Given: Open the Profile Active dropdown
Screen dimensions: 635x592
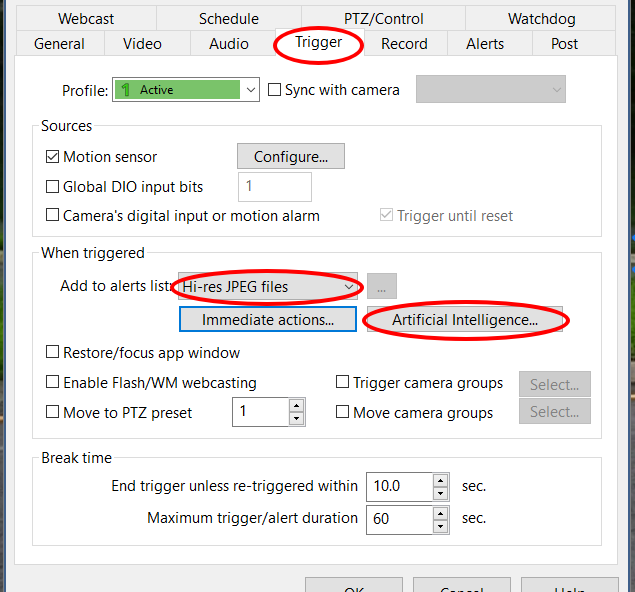Looking at the screenshot, I should pos(186,89).
